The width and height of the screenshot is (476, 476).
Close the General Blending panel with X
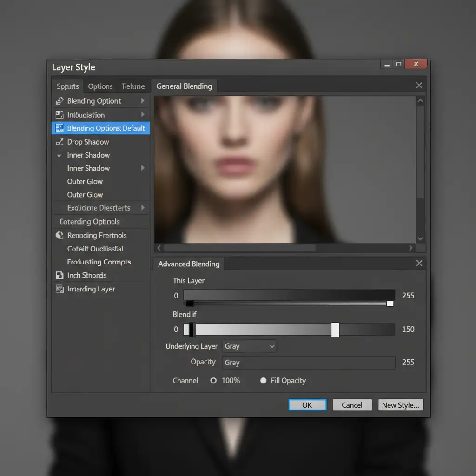(x=419, y=86)
